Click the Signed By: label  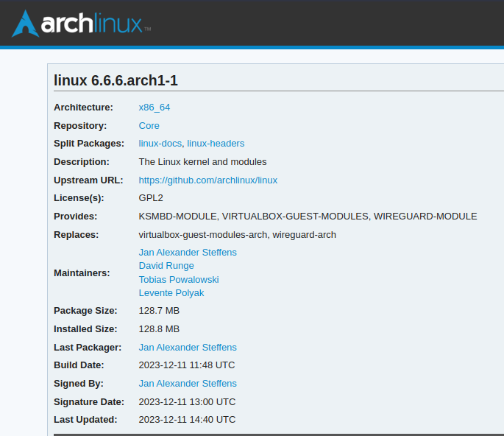point(79,383)
